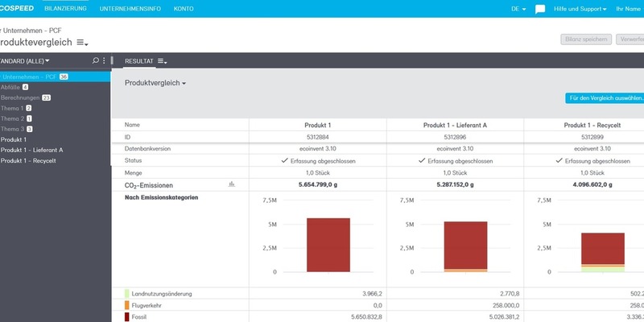Viewport: 644px width, 322px height.
Task: Click the Bilanz speichern button
Action: 585,39
